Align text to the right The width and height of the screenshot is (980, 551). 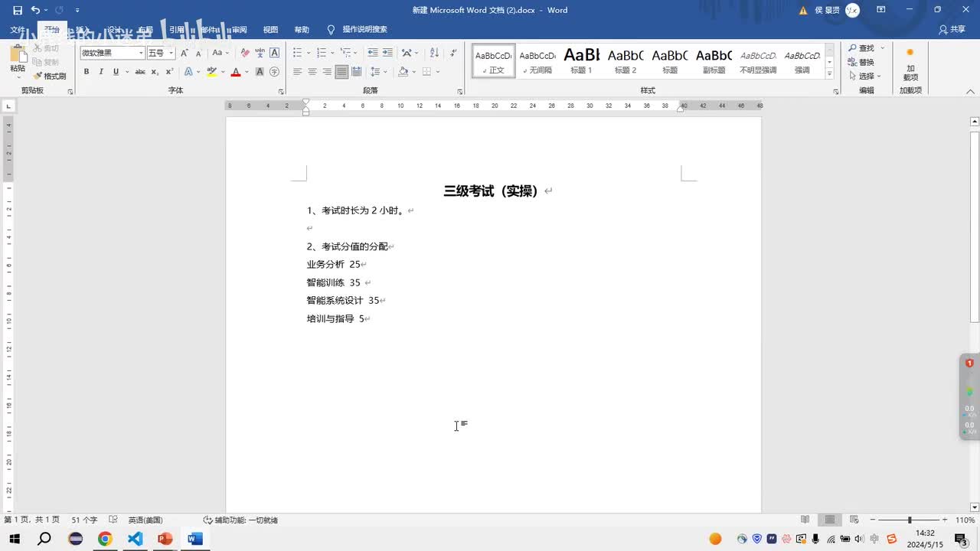coord(327,72)
